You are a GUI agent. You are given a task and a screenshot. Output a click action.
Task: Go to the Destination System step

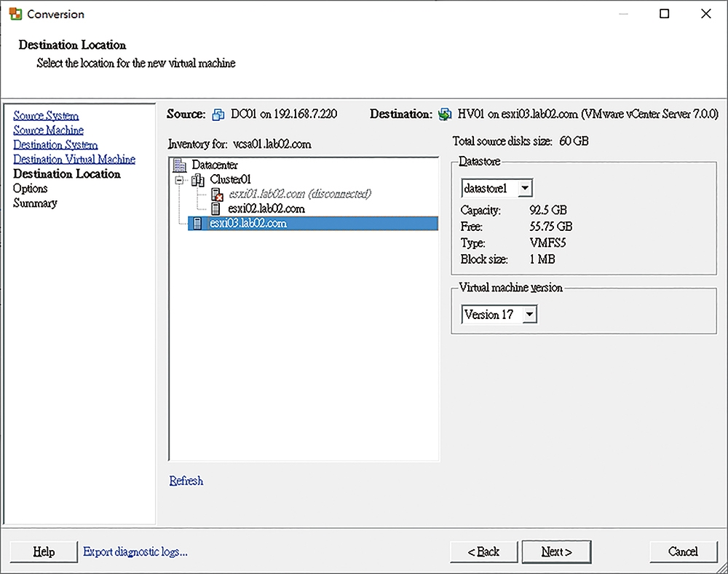55,145
